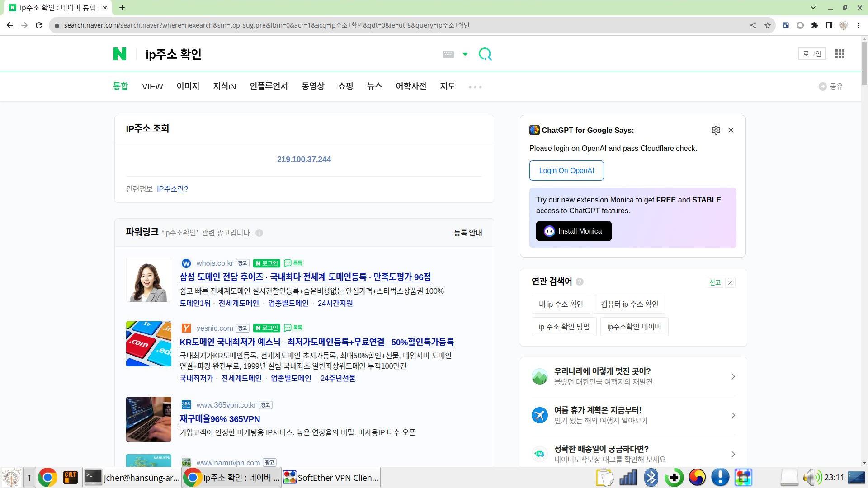Image resolution: width=868 pixels, height=488 pixels.
Task: Expand more tabs via three-dot menu
Action: point(475,87)
